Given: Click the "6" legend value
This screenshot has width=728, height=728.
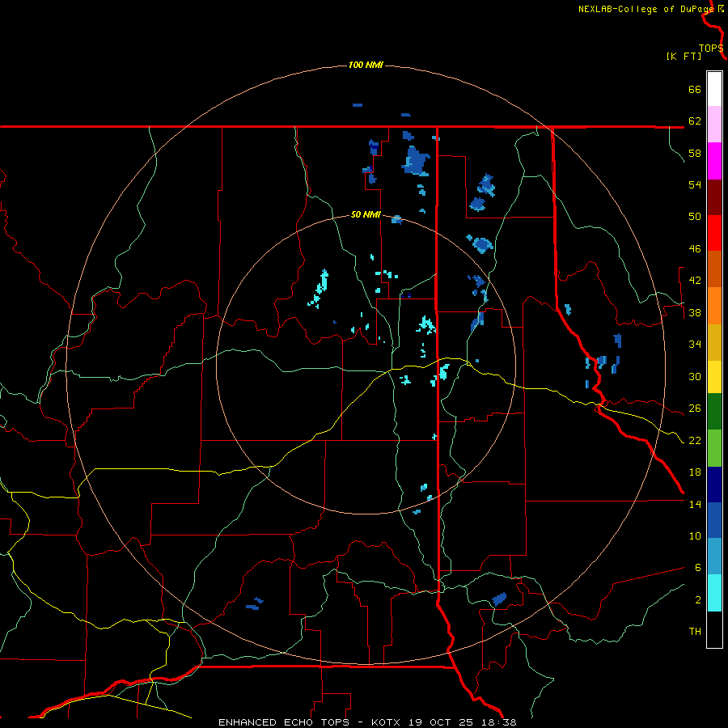Looking at the screenshot, I should coord(698,568).
